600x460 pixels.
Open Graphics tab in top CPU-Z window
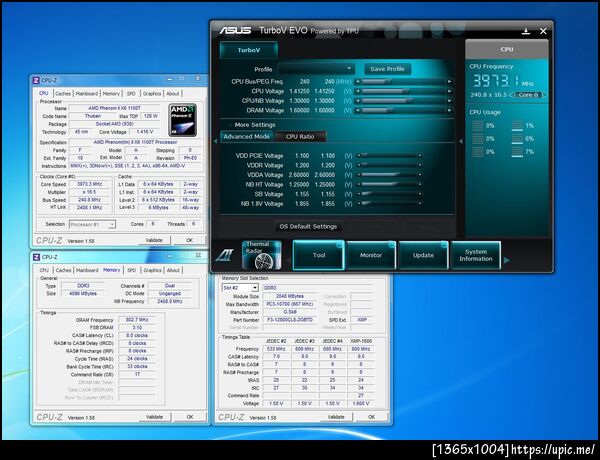(152, 93)
